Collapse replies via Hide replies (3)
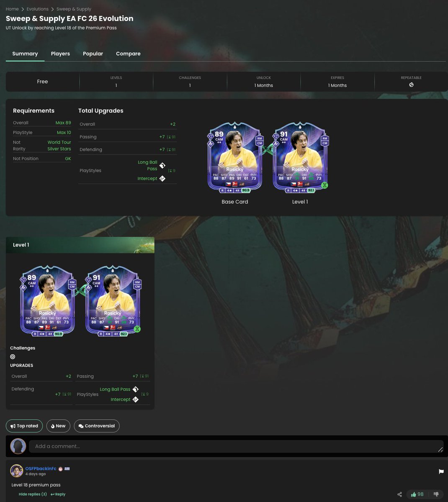This screenshot has height=502, width=448. [33, 494]
